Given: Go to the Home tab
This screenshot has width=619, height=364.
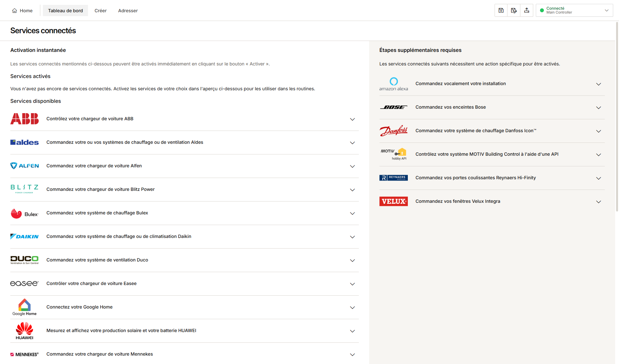Looking at the screenshot, I should [22, 11].
